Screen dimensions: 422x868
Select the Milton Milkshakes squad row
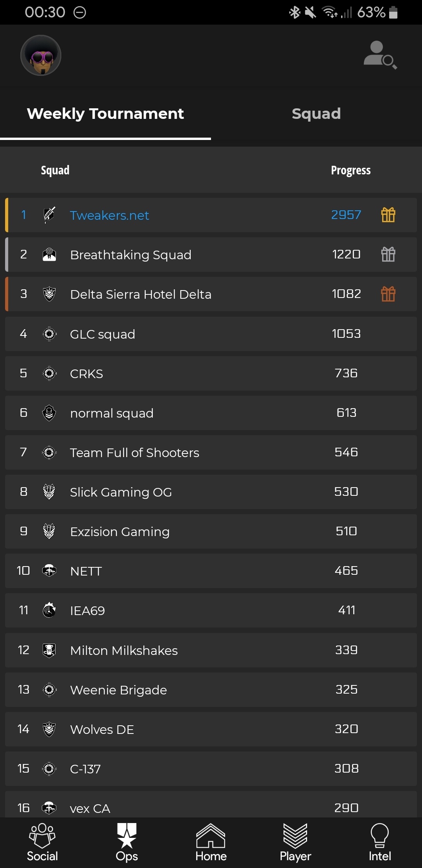124,651
